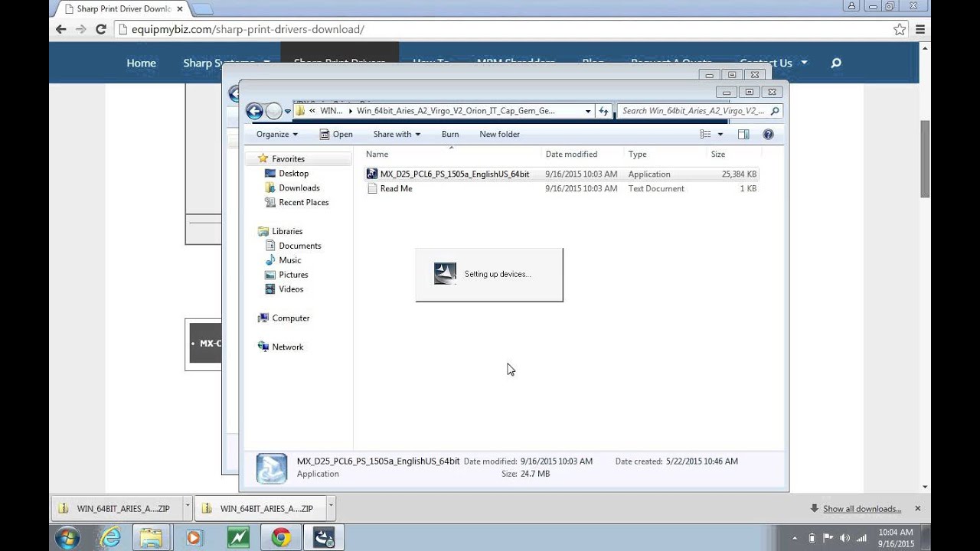Click website search magnifier icon

pos(836,63)
